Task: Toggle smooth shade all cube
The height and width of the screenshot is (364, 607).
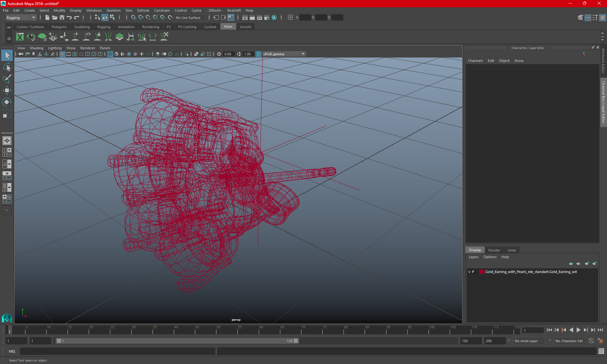Action: (x=116, y=54)
